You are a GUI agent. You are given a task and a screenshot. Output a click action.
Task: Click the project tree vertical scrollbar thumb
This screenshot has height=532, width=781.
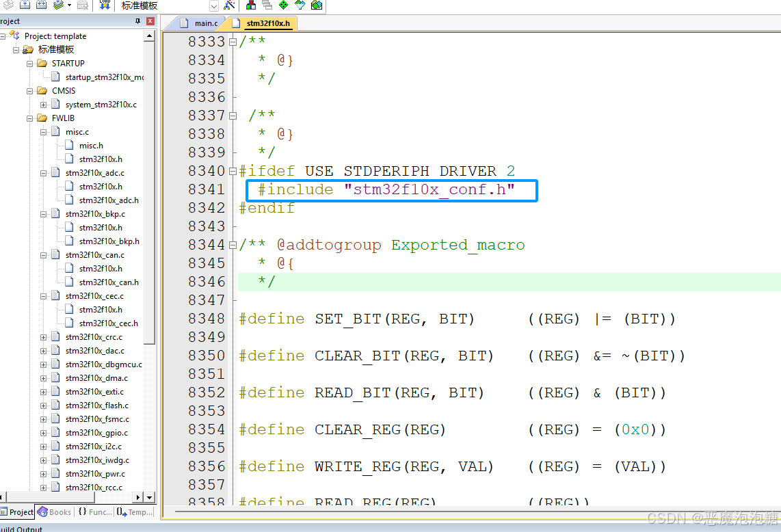click(x=149, y=192)
